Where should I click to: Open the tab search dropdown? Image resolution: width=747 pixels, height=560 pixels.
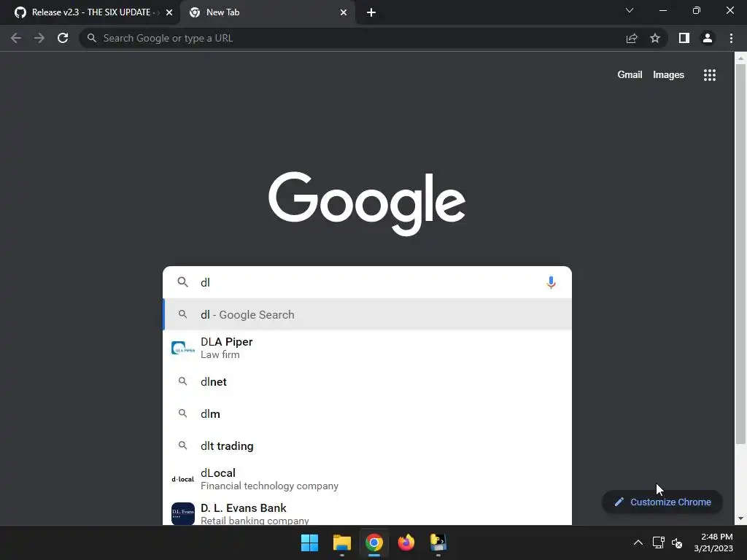tap(630, 10)
